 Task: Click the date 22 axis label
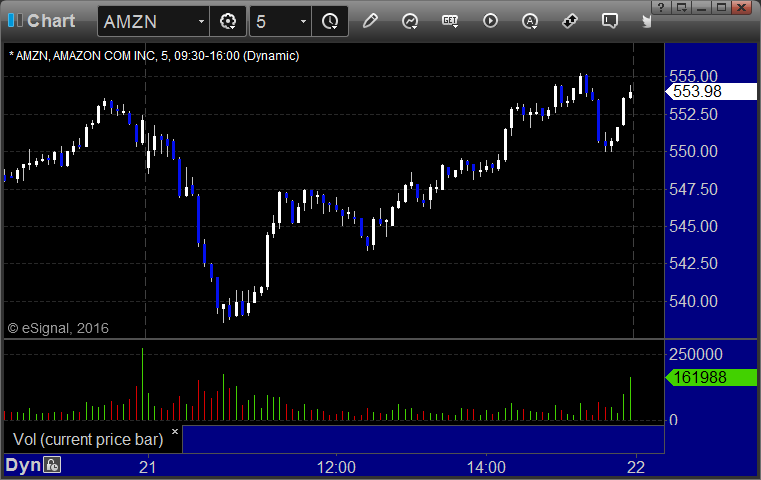[x=636, y=467]
